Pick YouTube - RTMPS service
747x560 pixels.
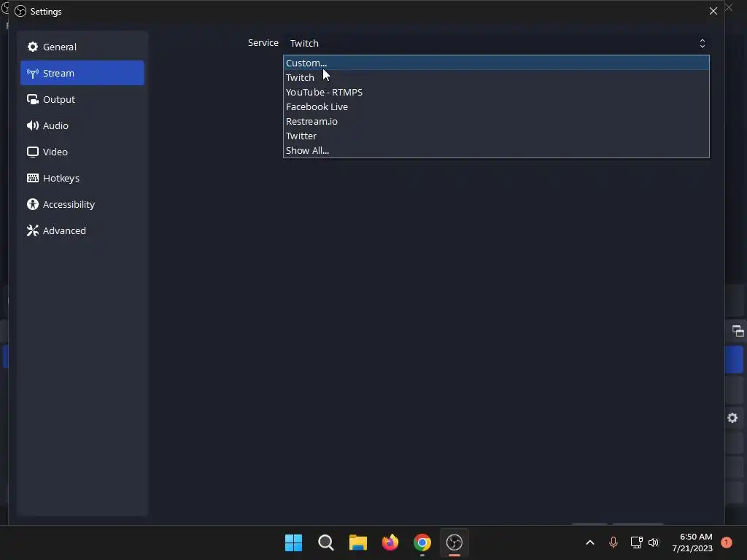point(496,92)
